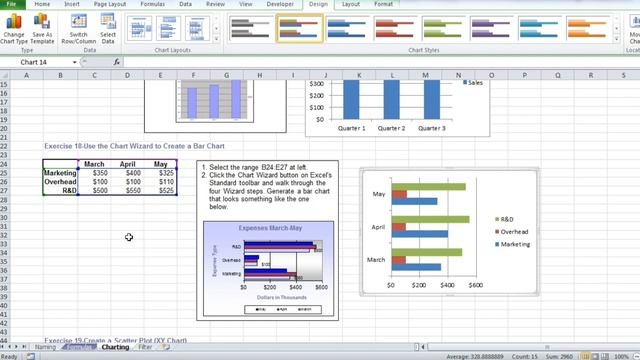Open the Page Layout ribbon tab
This screenshot has height=360, width=640.
pos(110,4)
